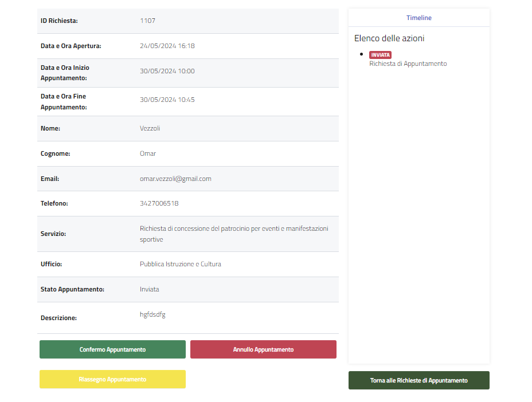Select the yellow Riassegno Appuntamento button

click(x=112, y=379)
